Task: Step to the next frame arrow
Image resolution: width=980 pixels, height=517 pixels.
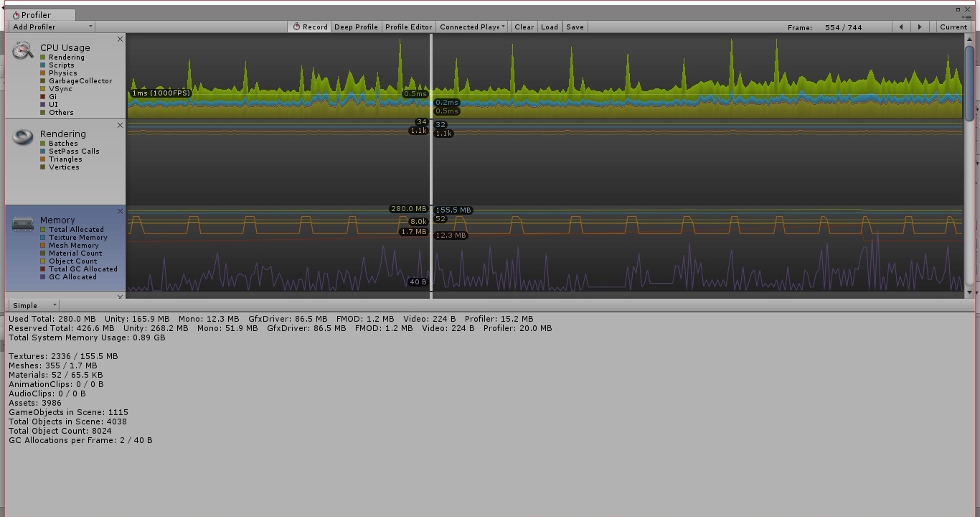Action: click(x=920, y=27)
